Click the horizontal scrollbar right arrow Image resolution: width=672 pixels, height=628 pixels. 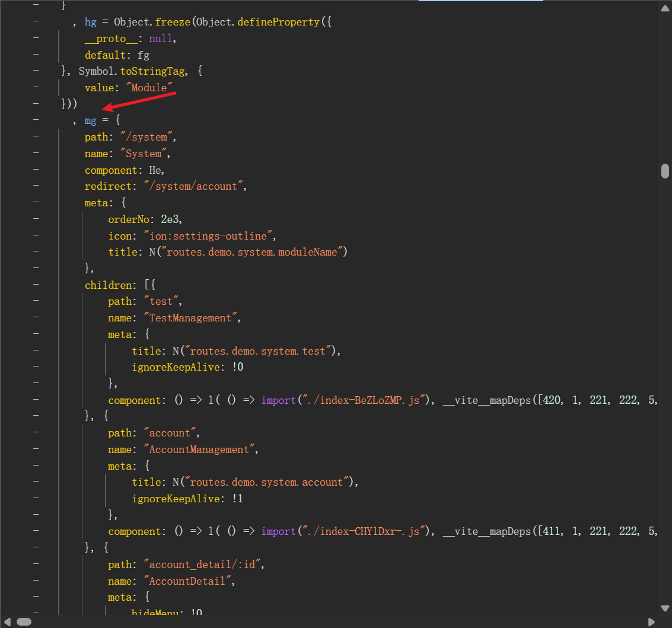click(652, 621)
